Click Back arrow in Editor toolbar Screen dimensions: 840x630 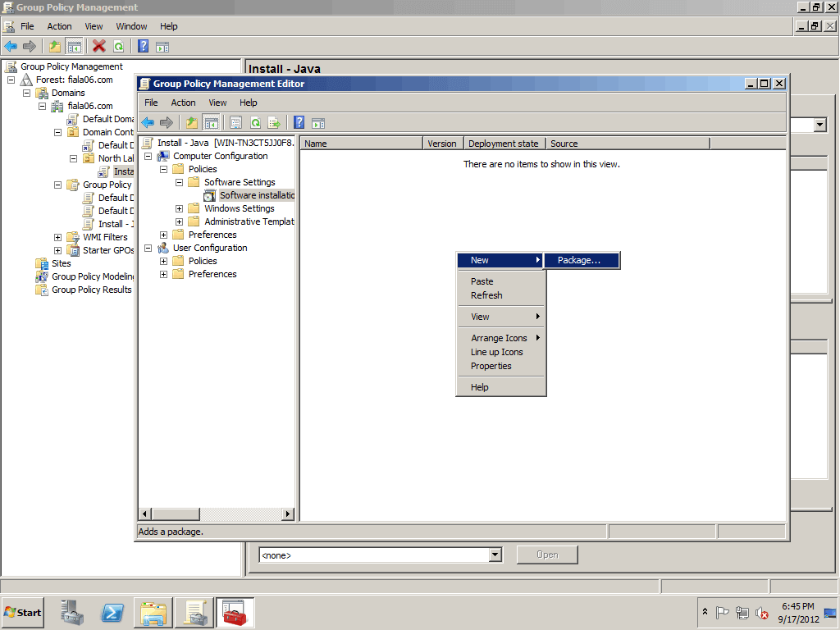(148, 123)
